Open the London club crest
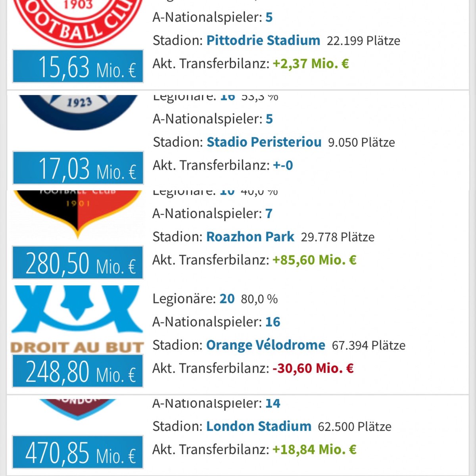 point(77,409)
